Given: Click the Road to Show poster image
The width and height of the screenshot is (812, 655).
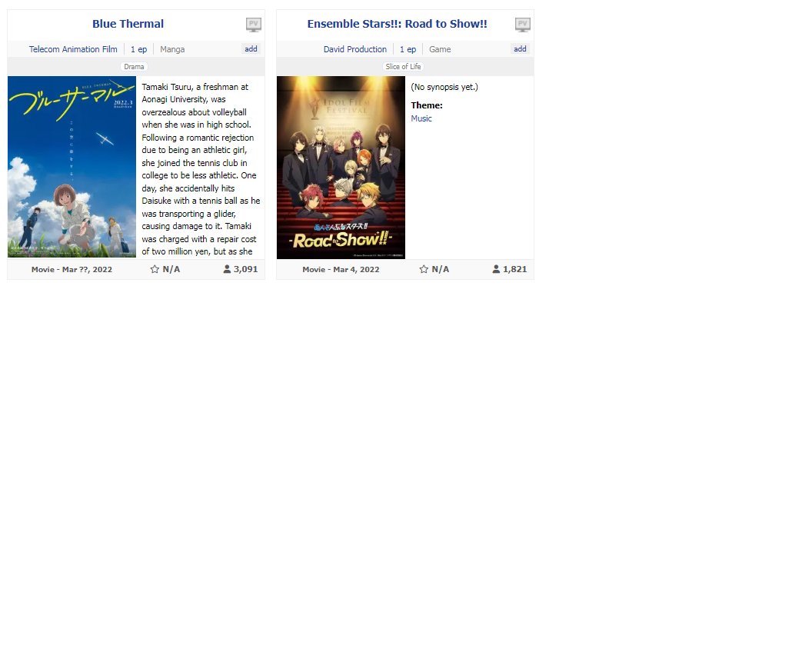Looking at the screenshot, I should [341, 167].
